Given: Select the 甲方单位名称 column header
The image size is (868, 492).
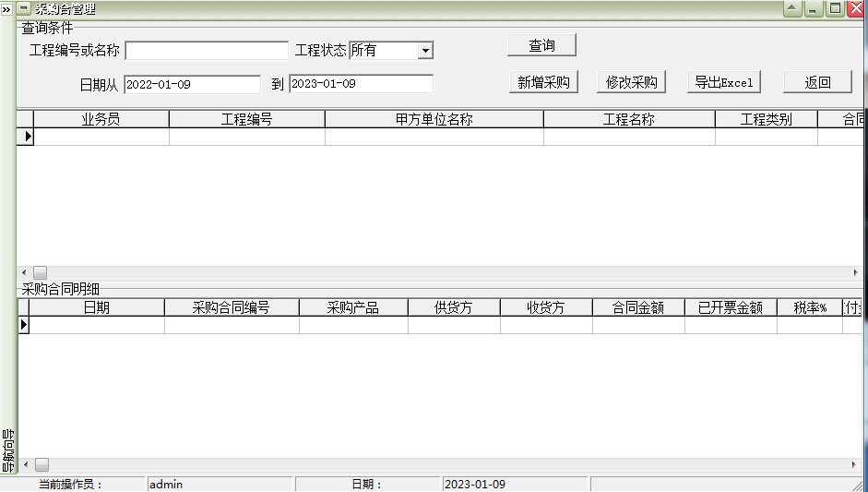Looking at the screenshot, I should pos(434,119).
